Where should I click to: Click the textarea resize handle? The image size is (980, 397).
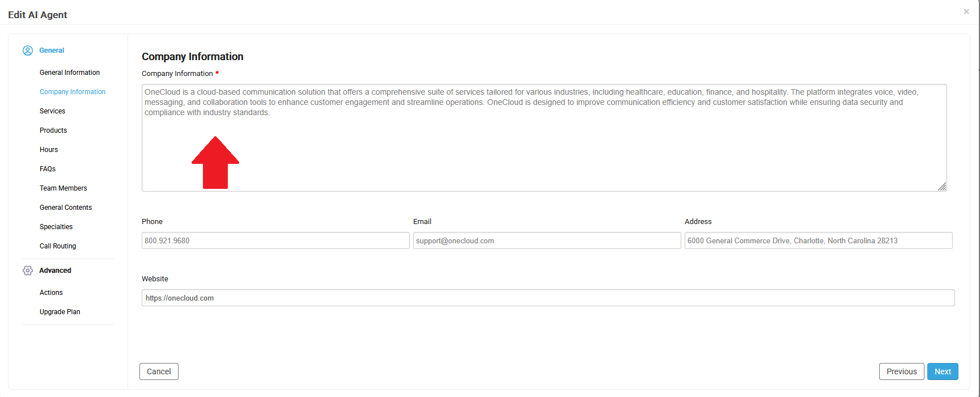[x=942, y=187]
